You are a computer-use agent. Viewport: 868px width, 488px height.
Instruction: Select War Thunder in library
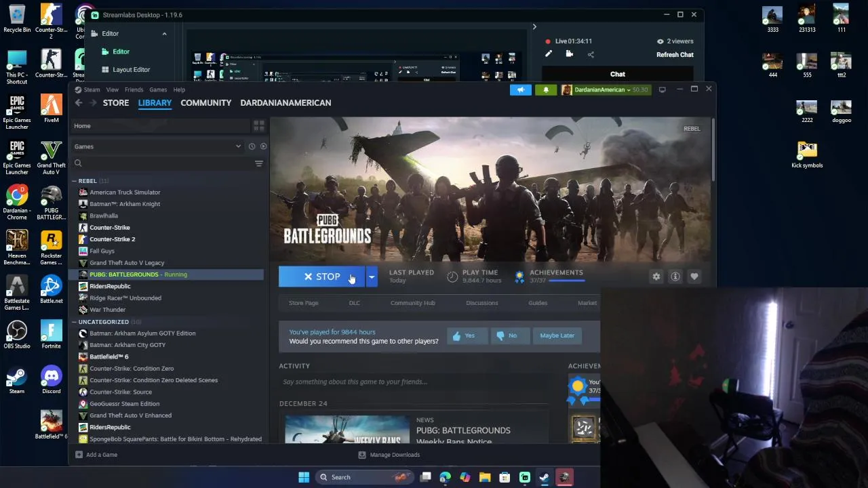[107, 310]
